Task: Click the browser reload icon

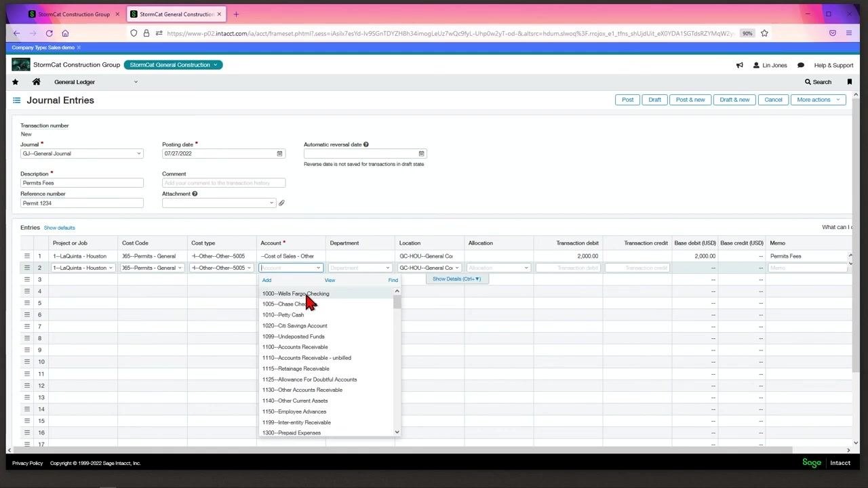Action: [49, 33]
